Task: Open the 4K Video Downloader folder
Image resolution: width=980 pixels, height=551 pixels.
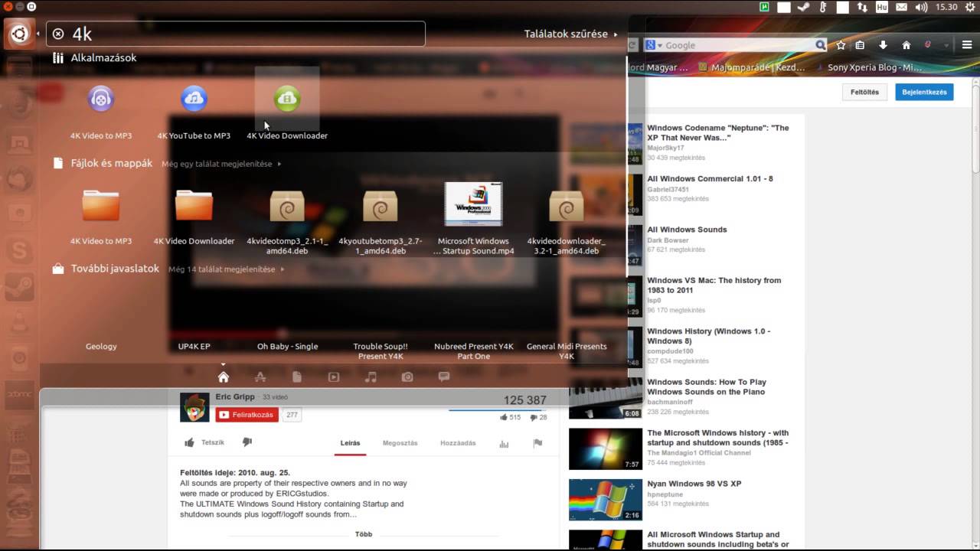Action: click(x=194, y=205)
